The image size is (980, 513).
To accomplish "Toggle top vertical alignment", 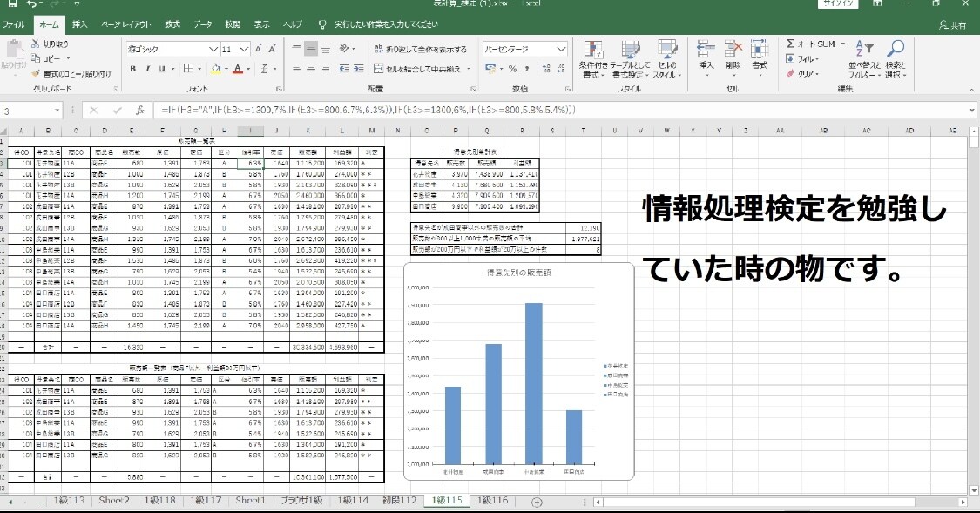I will tap(296, 48).
